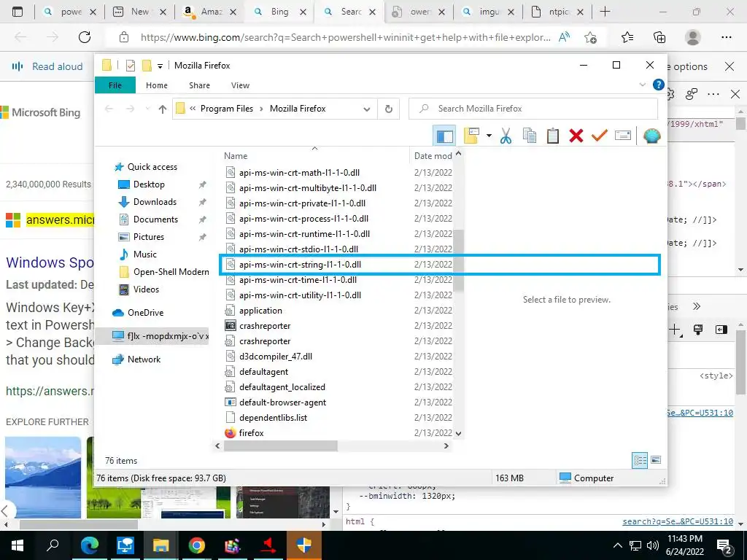Open the File ribbon tab
Viewport: 747px width, 560px height.
(115, 85)
